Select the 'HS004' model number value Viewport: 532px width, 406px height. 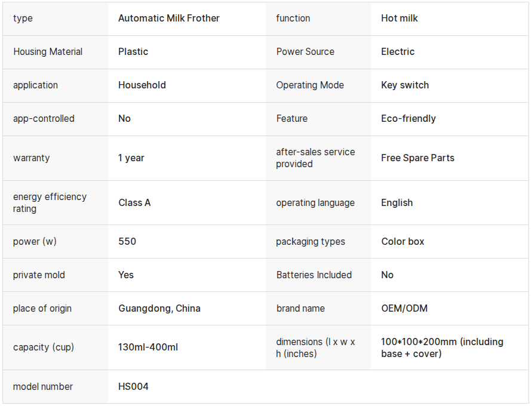(x=133, y=387)
